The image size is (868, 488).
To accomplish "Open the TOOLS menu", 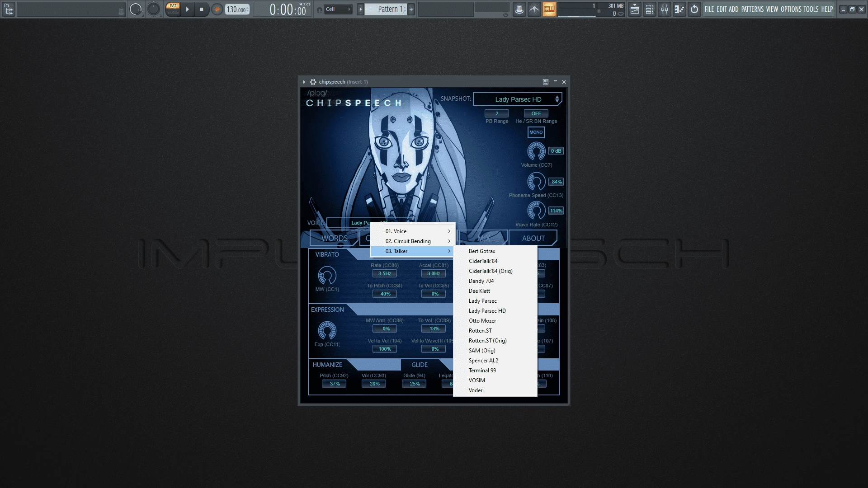I will (x=811, y=9).
